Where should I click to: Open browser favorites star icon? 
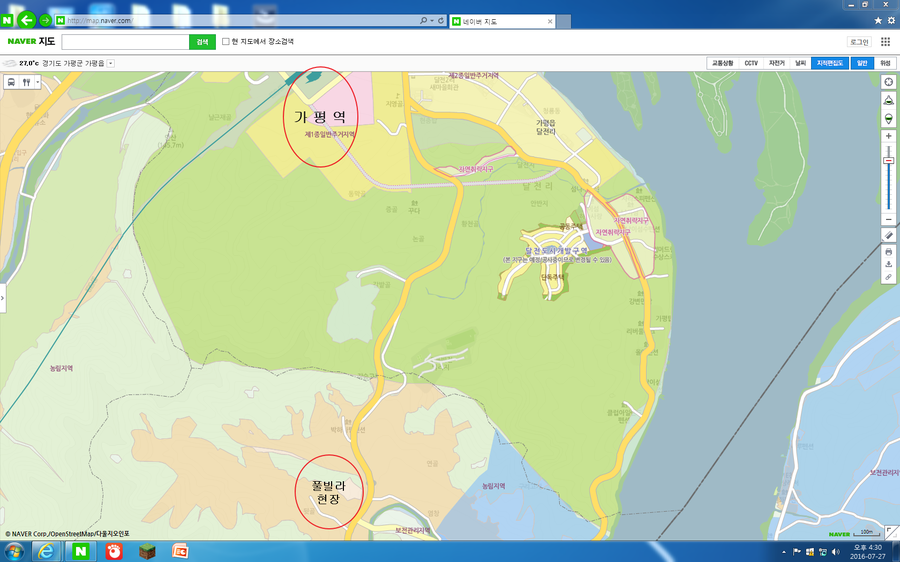(878, 20)
